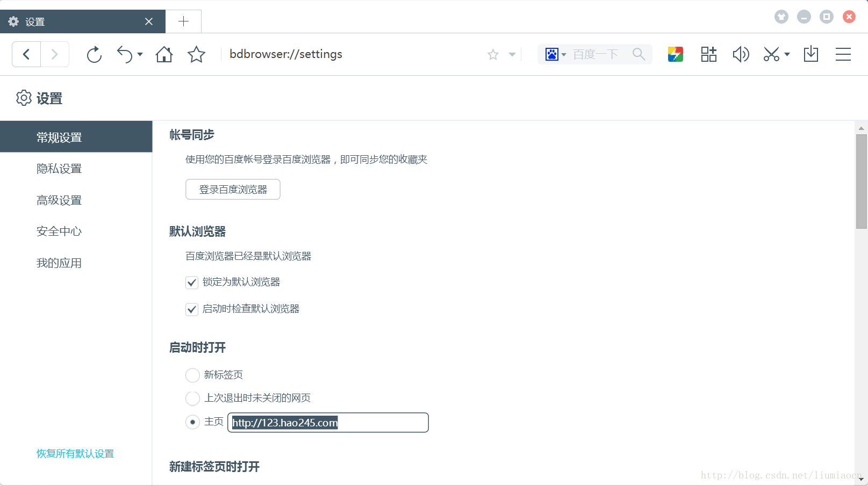Toggle 启动时检查默认浏览器 checkbox
The height and width of the screenshot is (486, 868).
click(x=192, y=309)
